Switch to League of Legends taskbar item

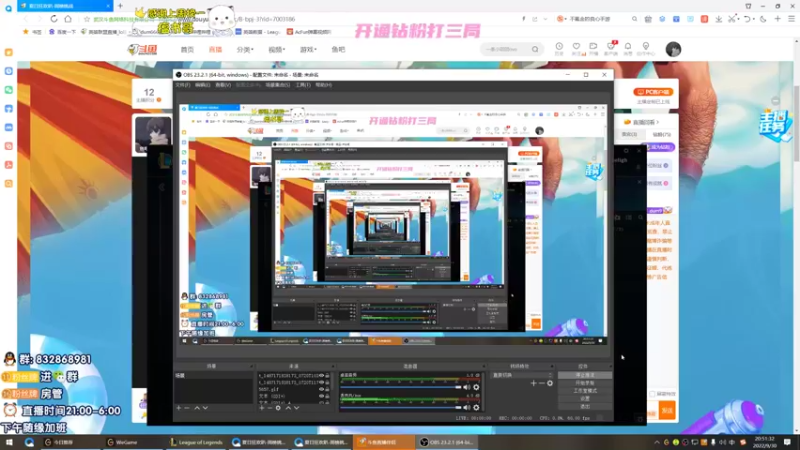coord(196,442)
